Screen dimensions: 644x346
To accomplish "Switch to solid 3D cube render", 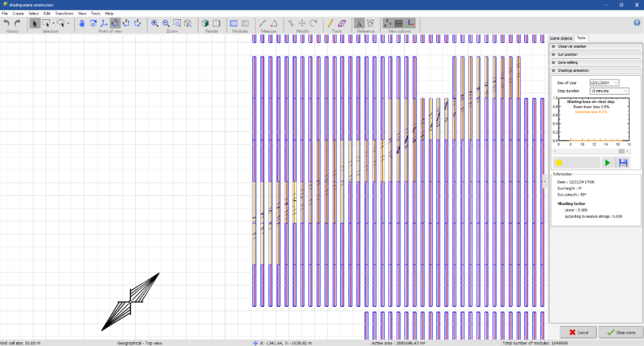I will point(206,23).
